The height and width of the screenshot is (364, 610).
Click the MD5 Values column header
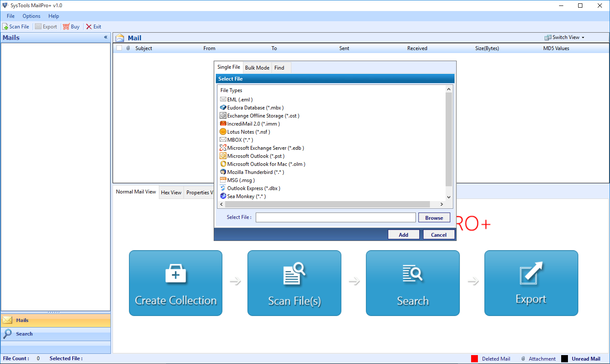coord(556,48)
